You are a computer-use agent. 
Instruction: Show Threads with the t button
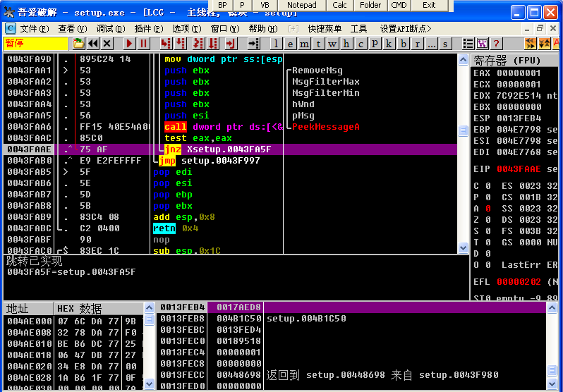click(318, 44)
